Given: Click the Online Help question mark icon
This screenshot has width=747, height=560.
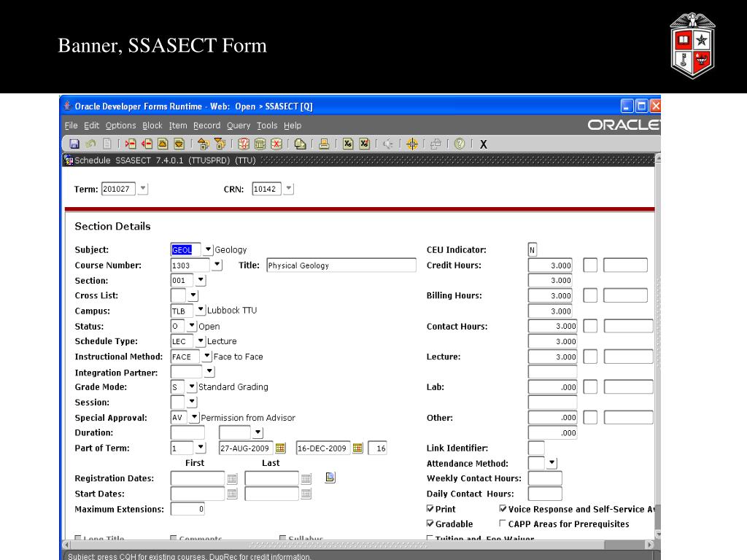Looking at the screenshot, I should [460, 144].
